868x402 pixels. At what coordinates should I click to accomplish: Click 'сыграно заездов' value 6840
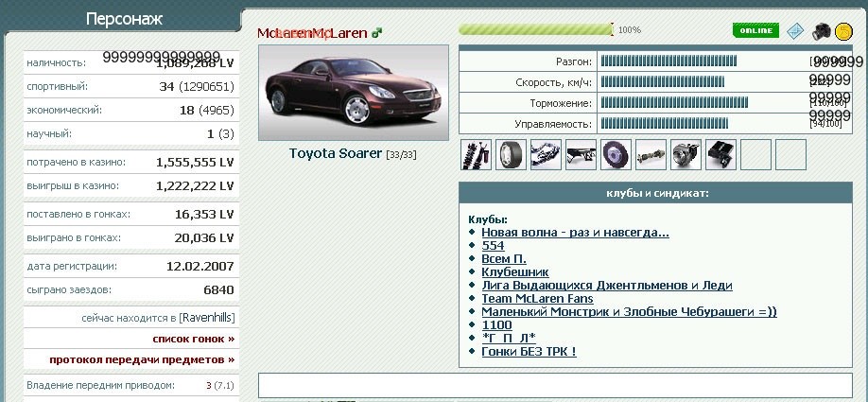[218, 290]
